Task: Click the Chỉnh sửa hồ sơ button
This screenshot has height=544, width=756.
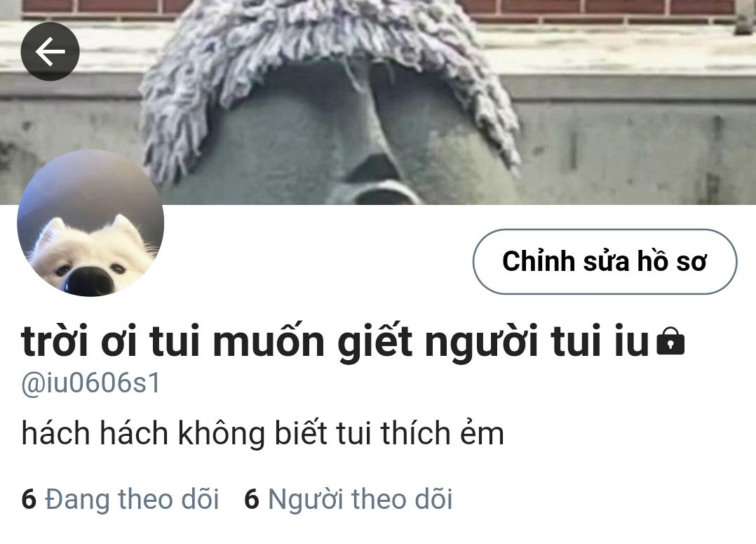Action: (605, 262)
